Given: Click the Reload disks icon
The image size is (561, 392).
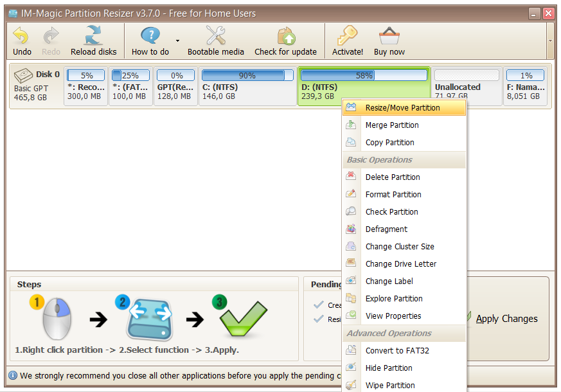Looking at the screenshot, I should (x=94, y=36).
